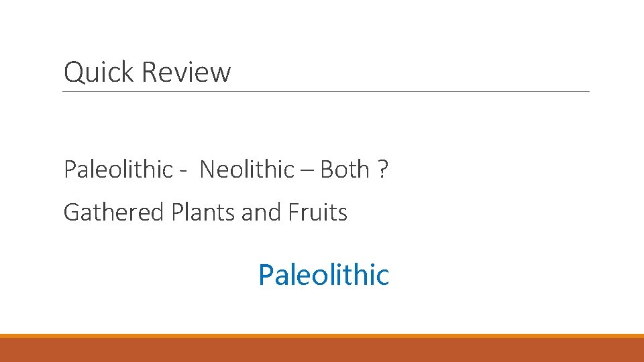Click the Quick Review slide title
The image size is (644, 362).
(x=147, y=72)
